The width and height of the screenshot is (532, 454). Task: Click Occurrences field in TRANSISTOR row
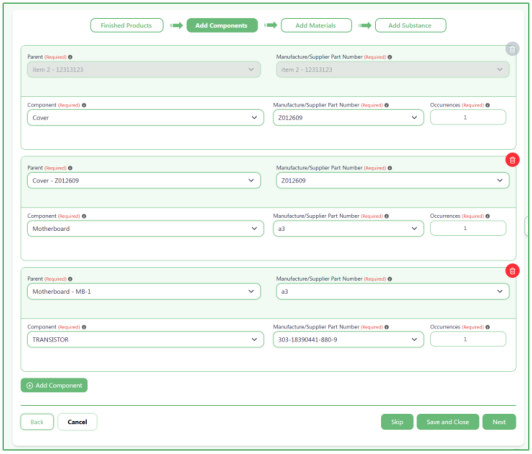tap(468, 339)
